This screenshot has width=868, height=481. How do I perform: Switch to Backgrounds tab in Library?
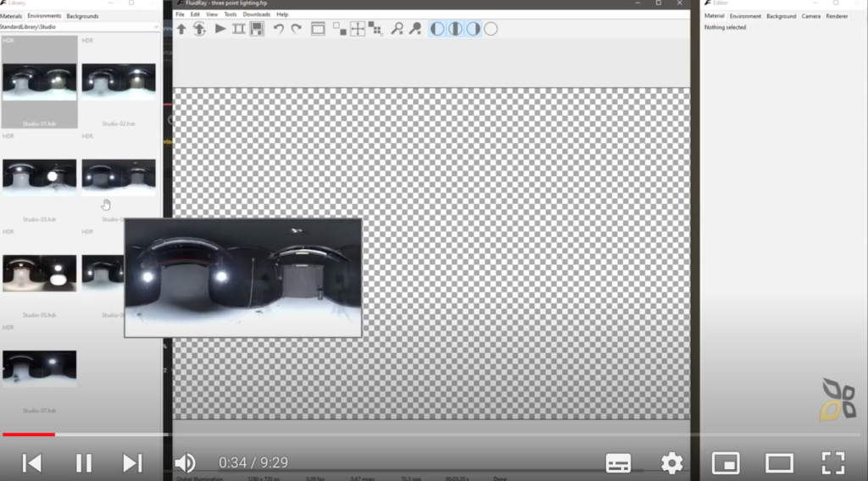tap(82, 16)
